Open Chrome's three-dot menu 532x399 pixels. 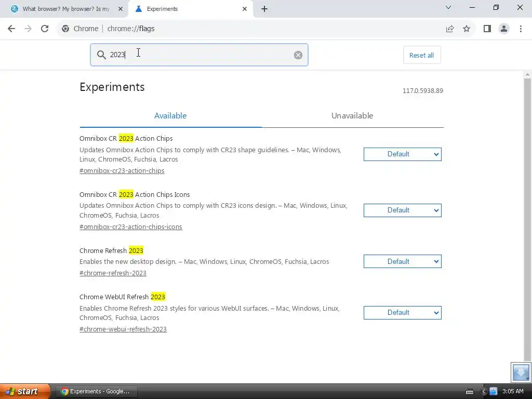click(x=521, y=29)
